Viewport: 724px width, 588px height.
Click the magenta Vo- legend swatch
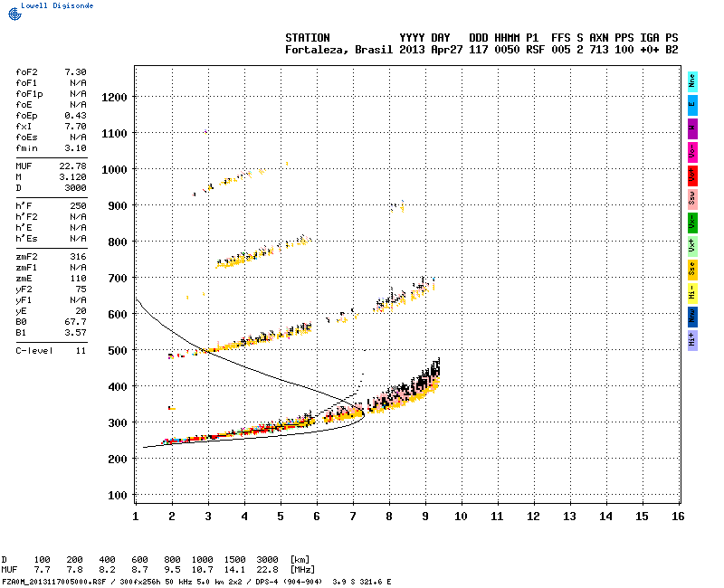pyautogui.click(x=692, y=152)
